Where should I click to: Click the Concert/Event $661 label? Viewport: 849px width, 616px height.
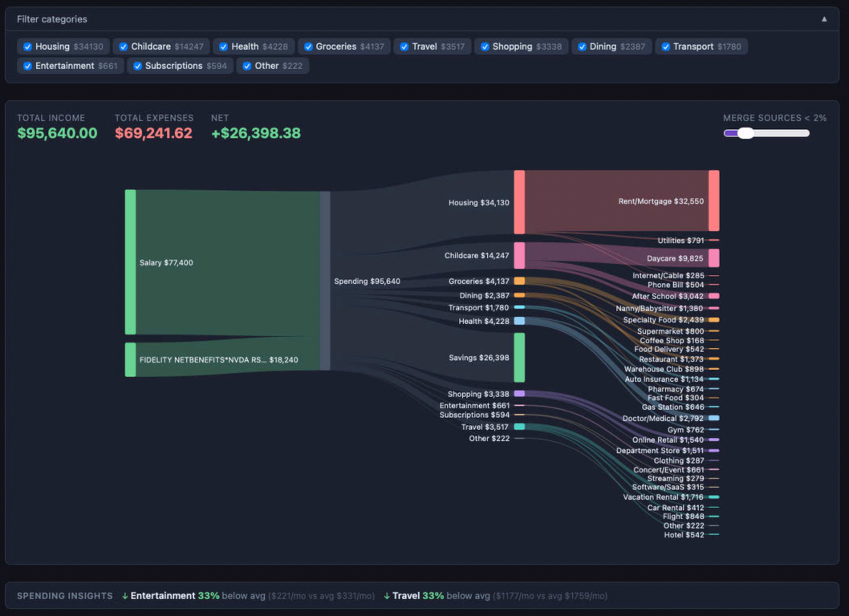(668, 470)
